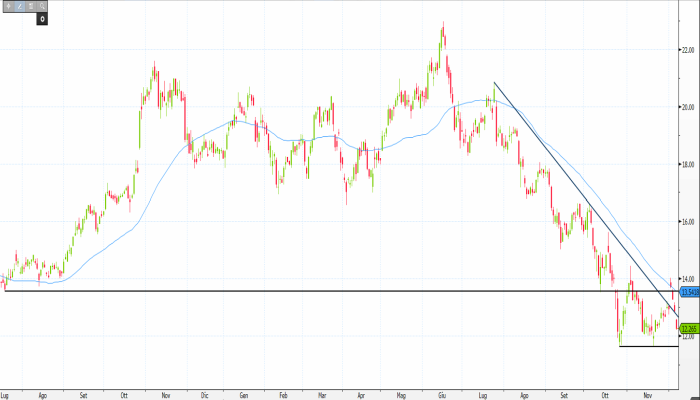The image size is (700, 400).
Task: Select the crosshair tracking tool
Action: click(8, 6)
